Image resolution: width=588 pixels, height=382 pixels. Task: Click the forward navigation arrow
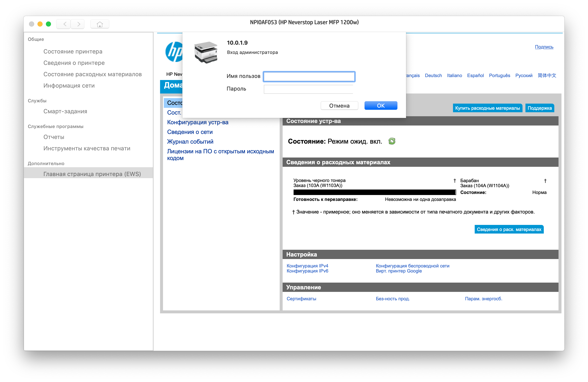(78, 24)
